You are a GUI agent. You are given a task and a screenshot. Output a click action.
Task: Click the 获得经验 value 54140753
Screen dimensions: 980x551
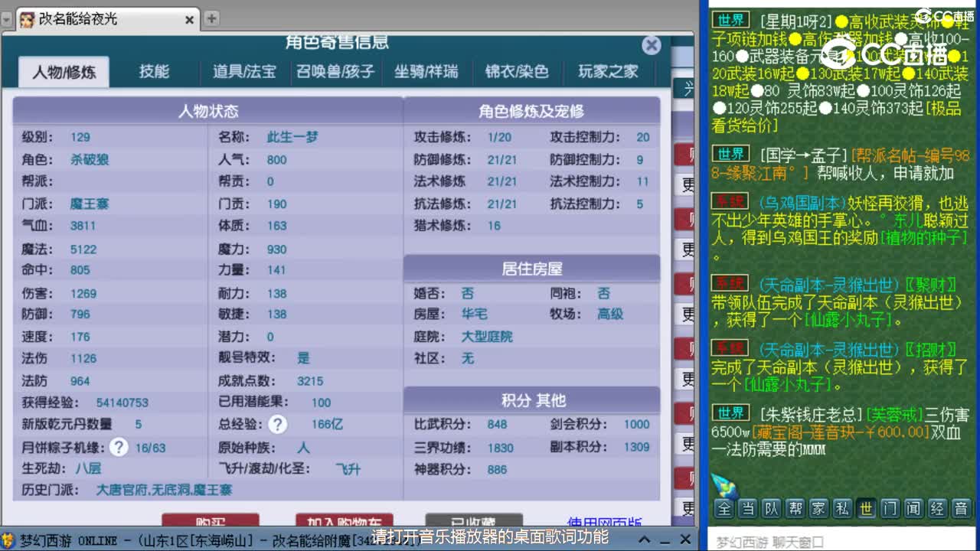[122, 403]
